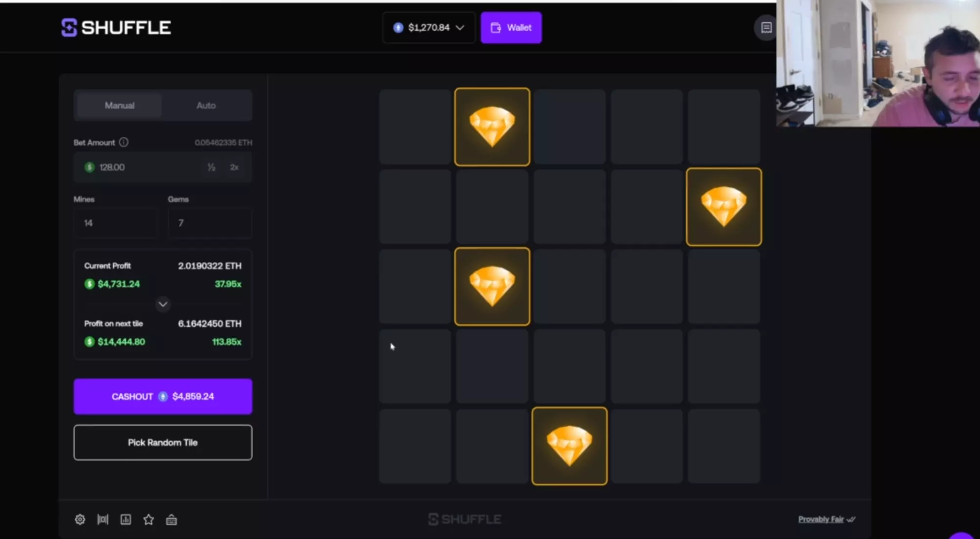
Task: Reveal tile in first row, third column
Action: coord(569,127)
